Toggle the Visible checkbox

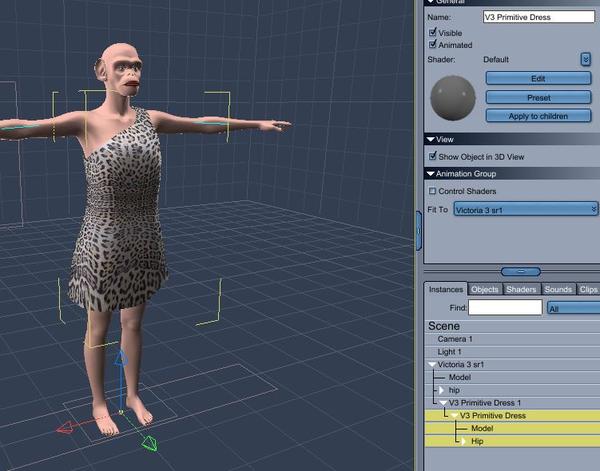click(x=433, y=32)
